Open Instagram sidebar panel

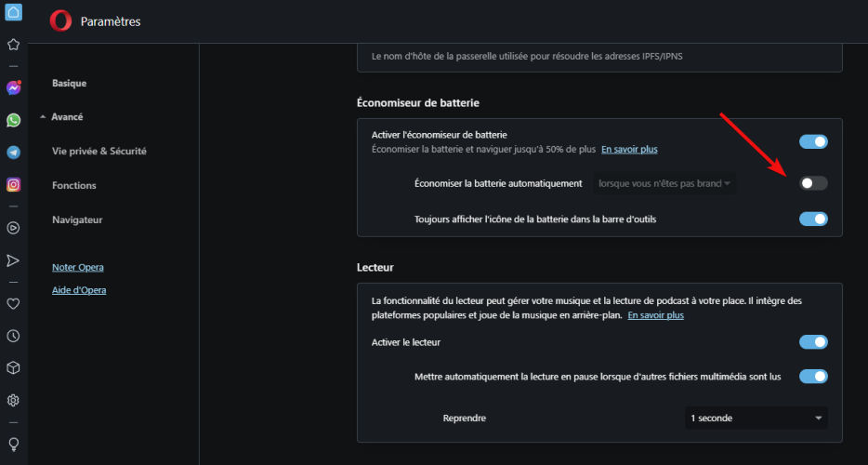tap(13, 184)
